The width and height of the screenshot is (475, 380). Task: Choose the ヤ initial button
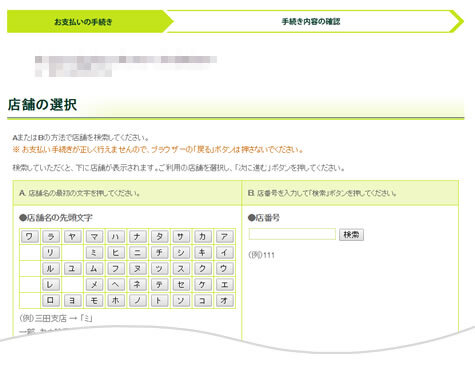pos(72,237)
